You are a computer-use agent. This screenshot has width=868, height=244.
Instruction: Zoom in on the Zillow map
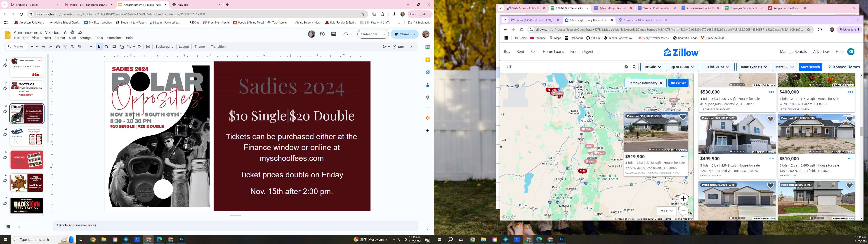[x=683, y=199]
